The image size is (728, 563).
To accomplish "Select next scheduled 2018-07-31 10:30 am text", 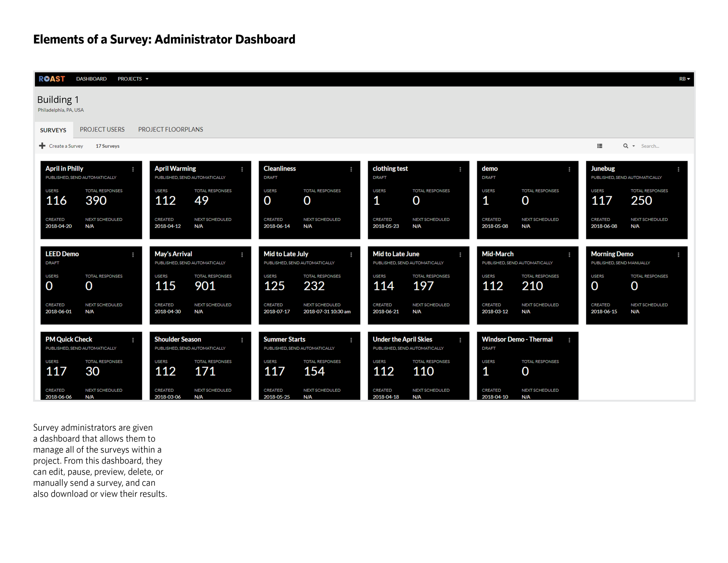I will (x=327, y=312).
